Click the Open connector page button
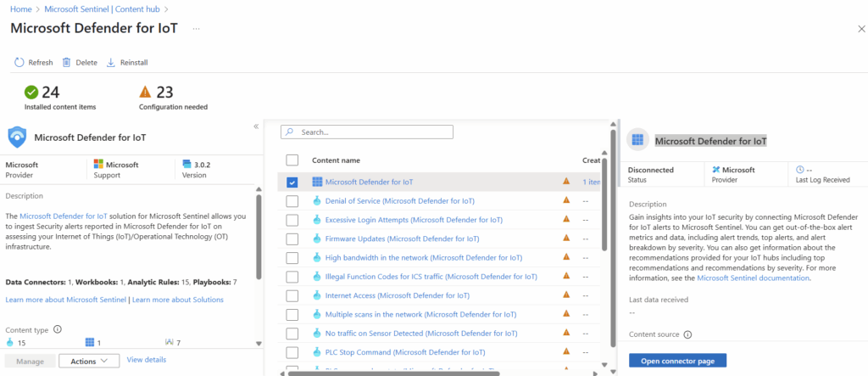The width and height of the screenshot is (868, 376). pyautogui.click(x=677, y=361)
